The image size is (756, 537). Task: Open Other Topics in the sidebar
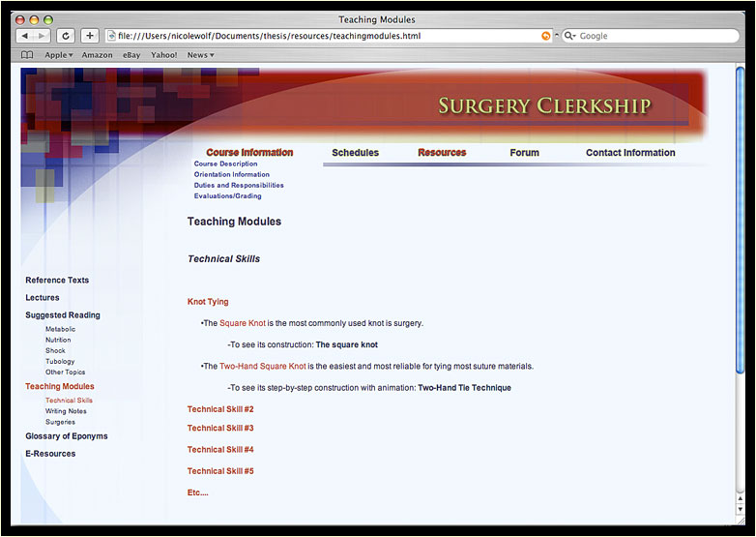click(65, 372)
